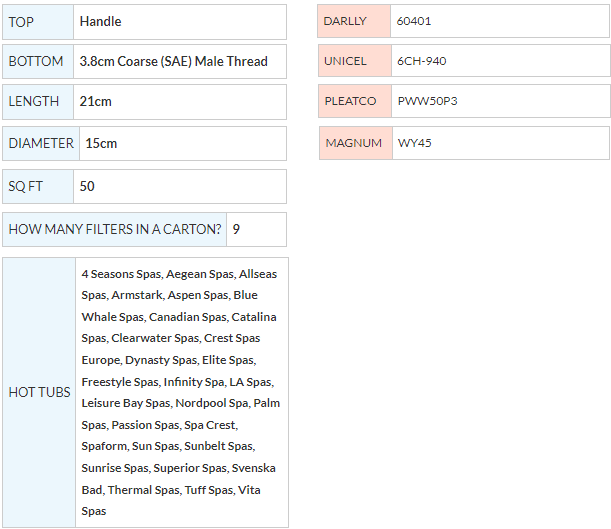Image resolution: width=611 pixels, height=529 pixels.
Task: Click the How Many Filters in a Carton label
Action: pyautogui.click(x=114, y=229)
